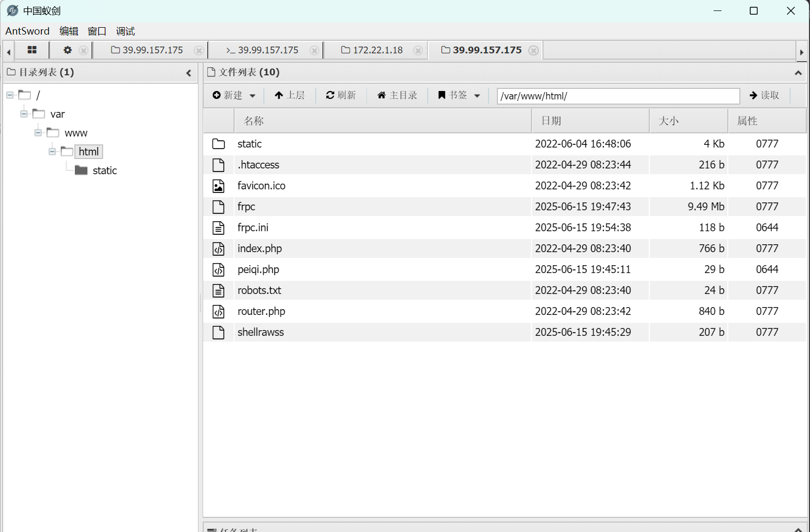The width and height of the screenshot is (810, 532).
Task: Click the static folder icon in file list
Action: point(218,144)
